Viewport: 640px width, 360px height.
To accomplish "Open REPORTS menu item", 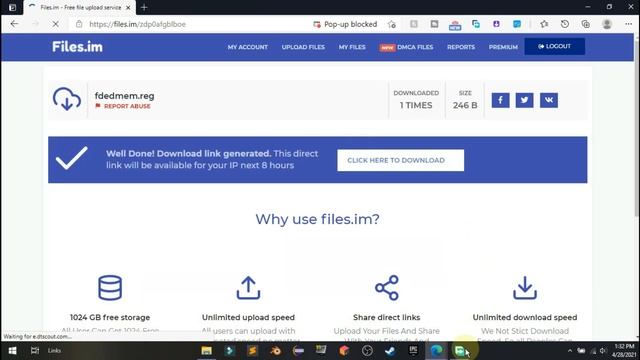I will pos(461,47).
